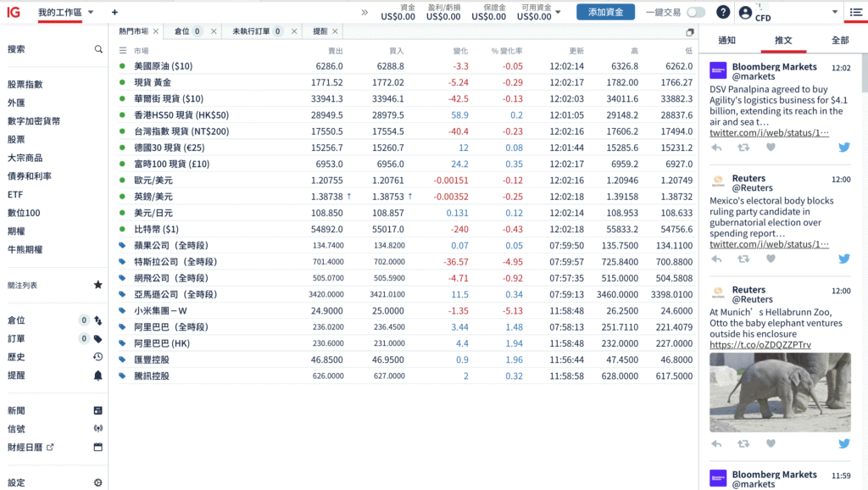Switch to the 熱門市場 tab

point(134,31)
